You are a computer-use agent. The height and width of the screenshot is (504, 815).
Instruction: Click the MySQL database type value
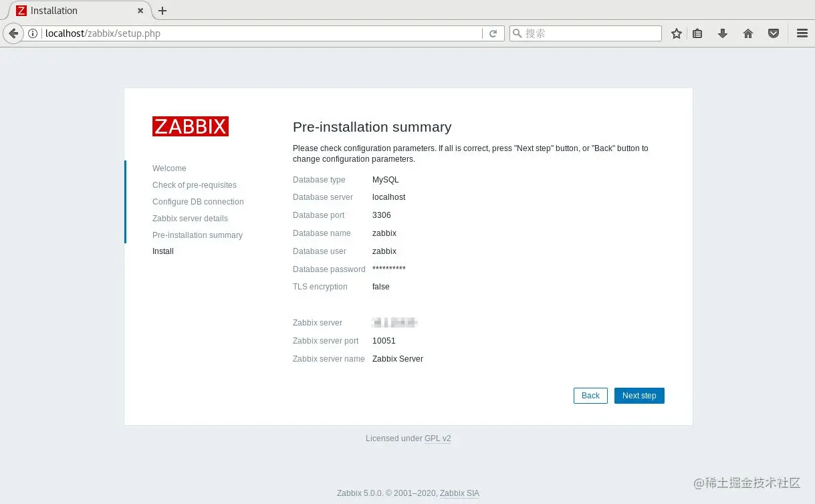point(386,180)
